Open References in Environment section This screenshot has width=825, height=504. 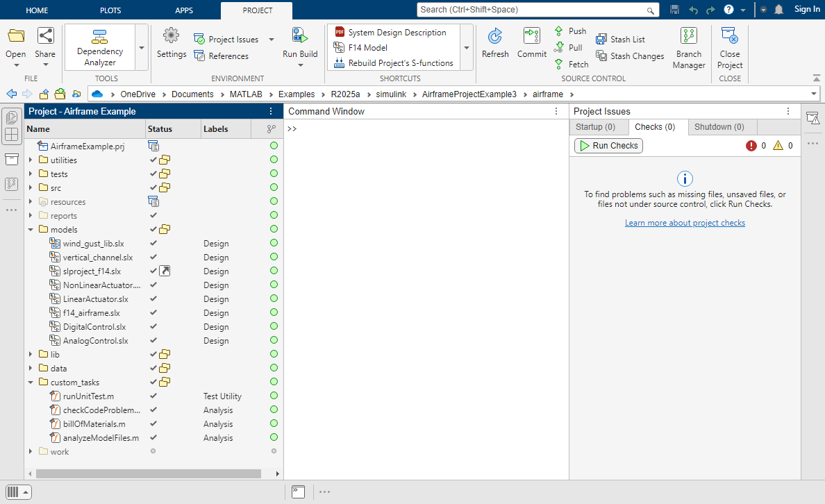coord(221,56)
